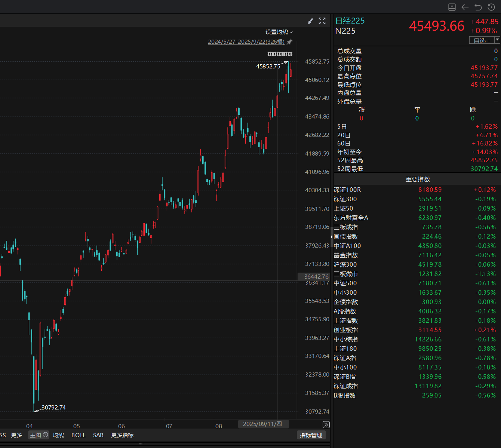Click the help question mark beside 主图

coord(46,435)
